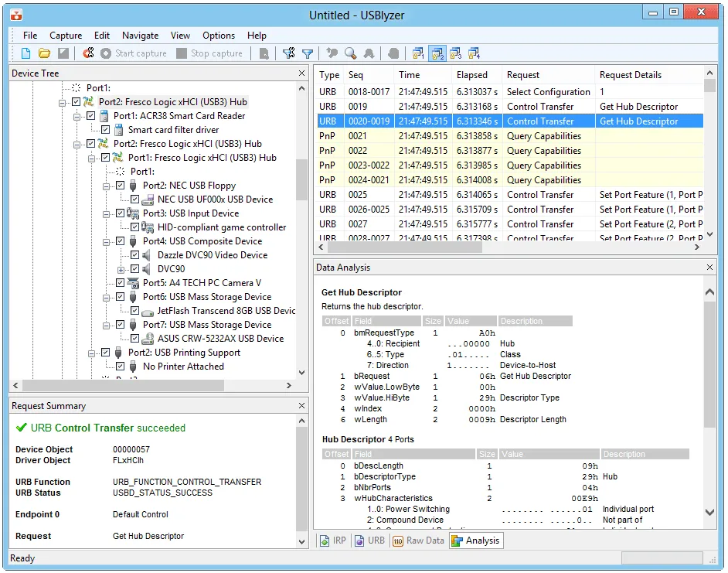Collapse the Port4 USB Composite Device node
The image size is (728, 573).
[x=106, y=241]
